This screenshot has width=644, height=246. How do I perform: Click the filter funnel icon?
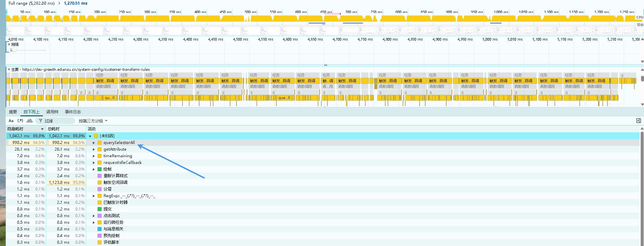click(41, 121)
